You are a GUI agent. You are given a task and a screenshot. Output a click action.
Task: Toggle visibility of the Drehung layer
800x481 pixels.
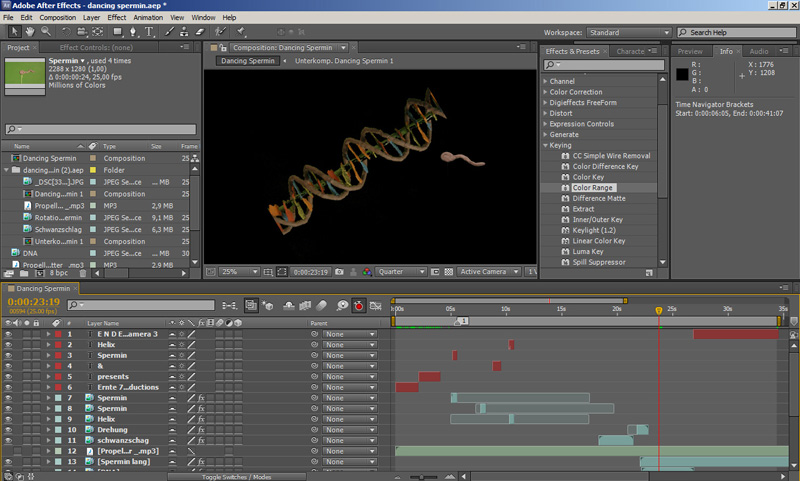9,429
